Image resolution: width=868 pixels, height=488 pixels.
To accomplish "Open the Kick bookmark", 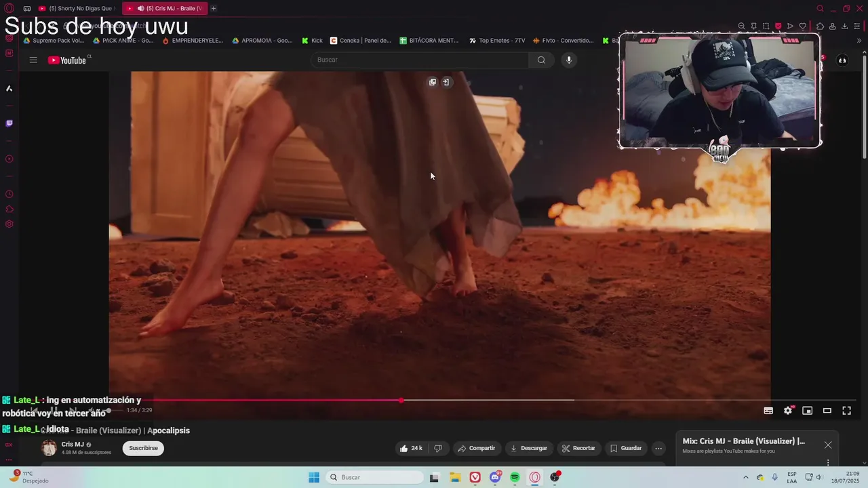I will click(312, 41).
